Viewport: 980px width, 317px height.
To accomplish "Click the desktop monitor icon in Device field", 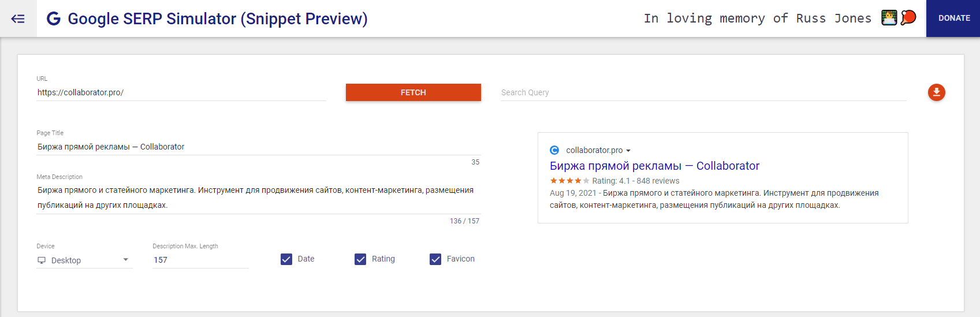I will (x=42, y=260).
